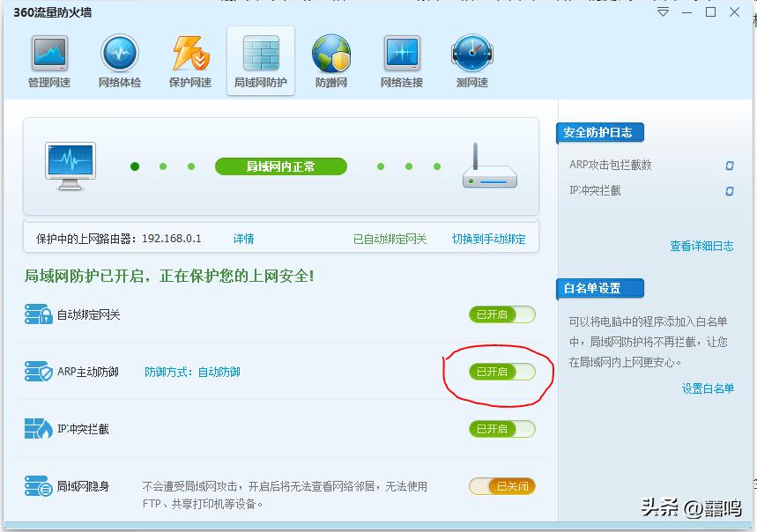This screenshot has width=757, height=532.
Task: Click the 局域网隐身 flame icon
Action: click(37, 486)
